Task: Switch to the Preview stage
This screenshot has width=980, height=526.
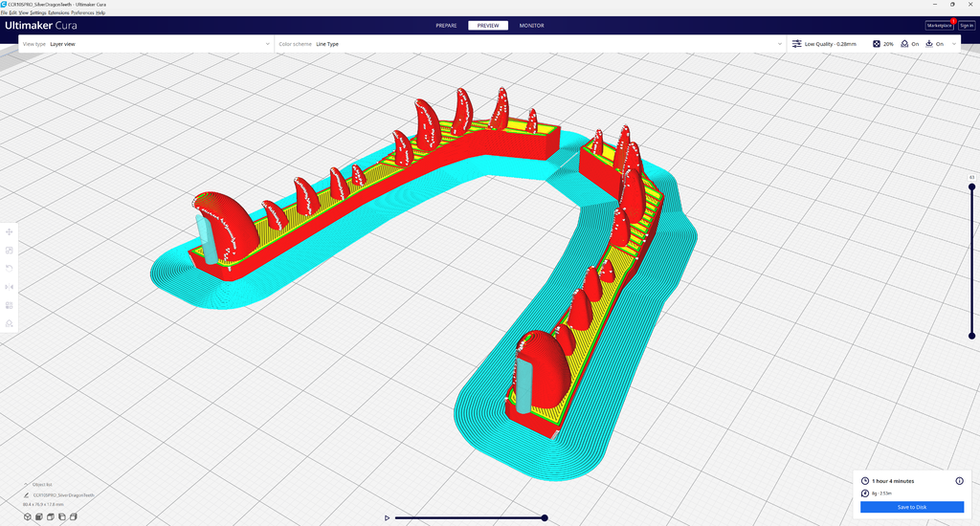Action: (488, 26)
